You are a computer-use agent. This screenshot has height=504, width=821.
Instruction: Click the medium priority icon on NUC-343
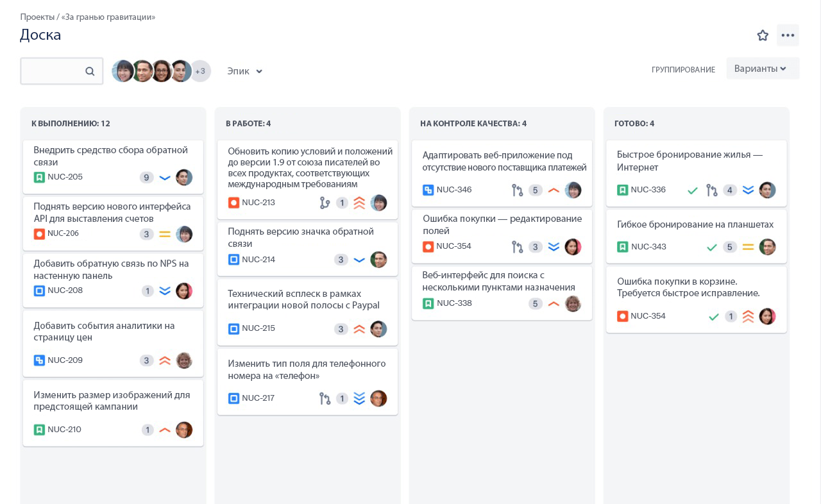click(748, 247)
